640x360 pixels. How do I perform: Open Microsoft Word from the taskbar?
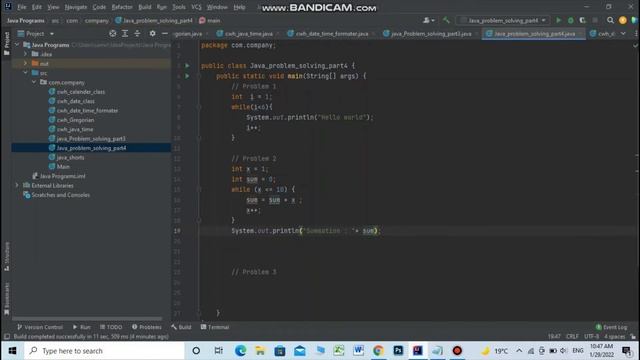click(358, 351)
